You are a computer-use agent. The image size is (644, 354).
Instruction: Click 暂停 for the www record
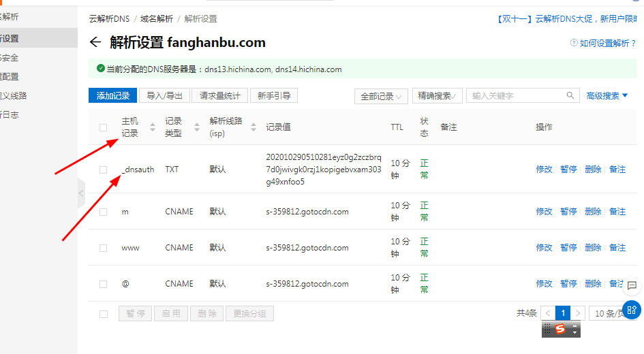coord(568,247)
